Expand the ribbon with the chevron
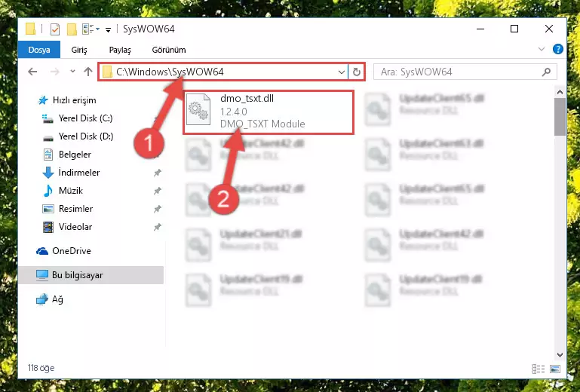The image size is (580, 392). coord(542,49)
